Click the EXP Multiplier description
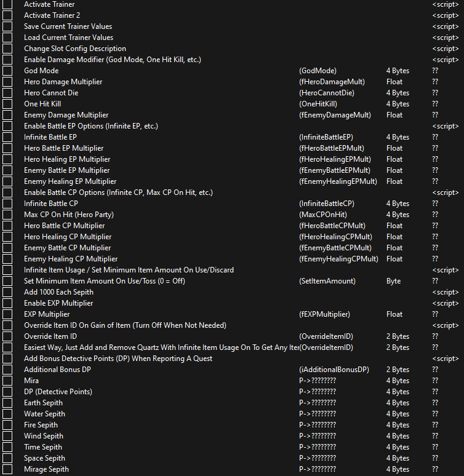The height and width of the screenshot is (476, 464). [47, 314]
